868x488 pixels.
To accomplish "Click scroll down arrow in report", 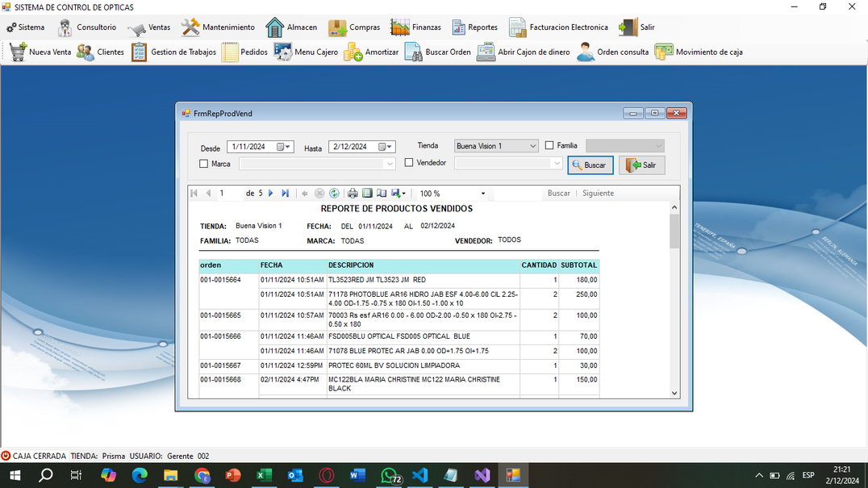I will pyautogui.click(x=674, y=393).
